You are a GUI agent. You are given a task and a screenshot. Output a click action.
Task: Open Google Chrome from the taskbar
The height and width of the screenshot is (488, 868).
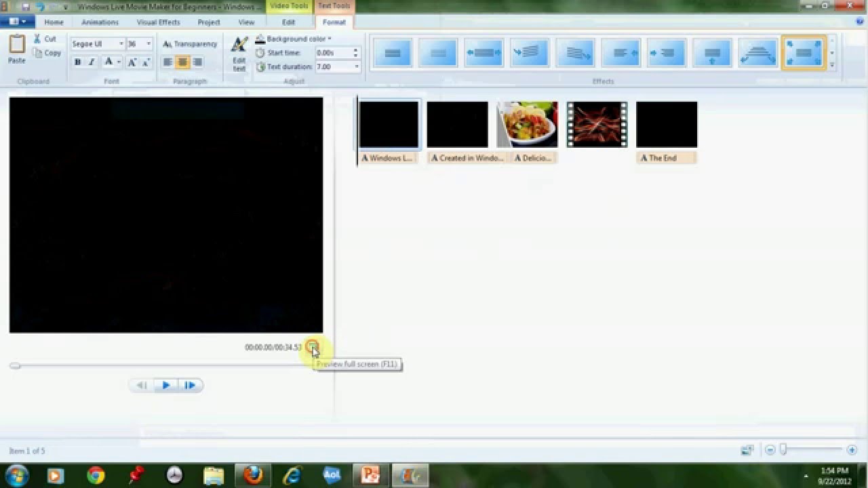pos(96,475)
